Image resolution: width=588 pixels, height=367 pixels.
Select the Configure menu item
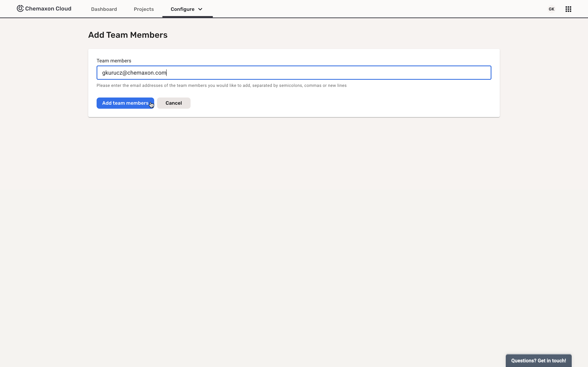182,9
